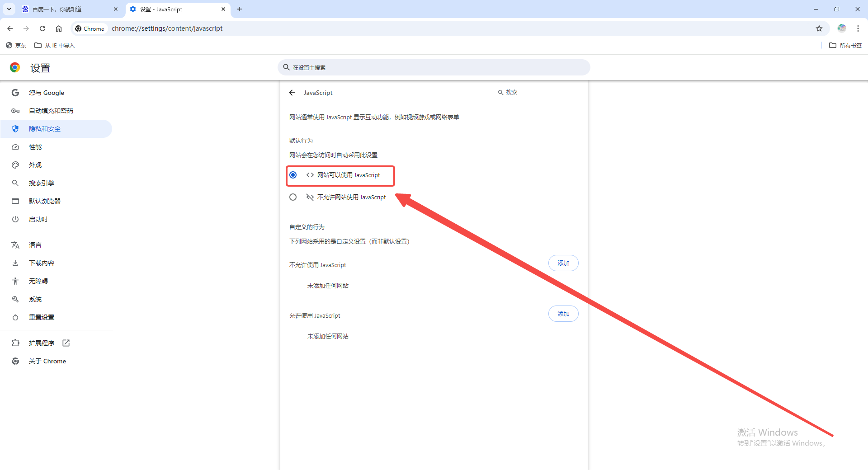Open 自动填充和密码 settings section
The height and width of the screenshot is (470, 868).
point(56,111)
